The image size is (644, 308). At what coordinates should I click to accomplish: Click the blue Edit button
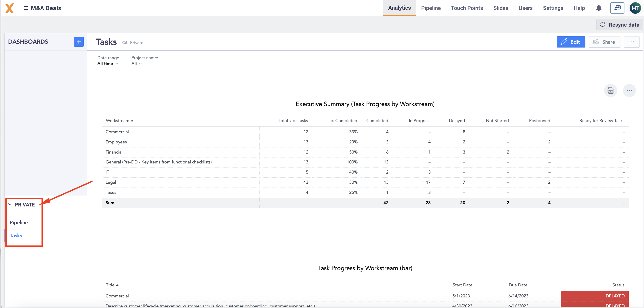tap(571, 42)
